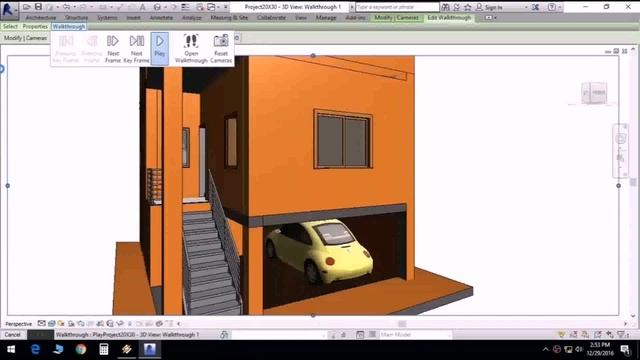Click the volume icon in system tray
This screenshot has width=640, height=360.
tap(579, 349)
